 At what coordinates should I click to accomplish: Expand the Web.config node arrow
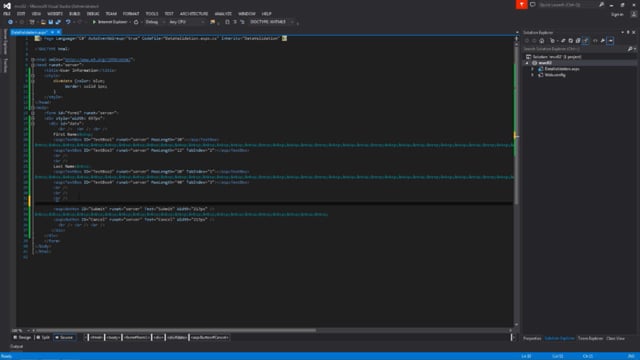point(532,75)
